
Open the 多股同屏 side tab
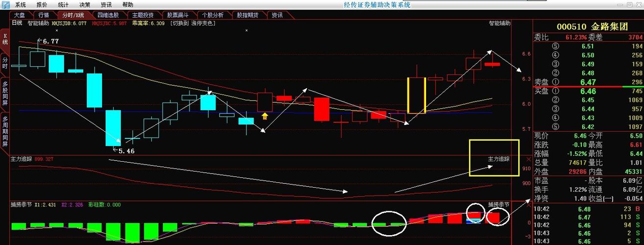[x=5, y=94]
